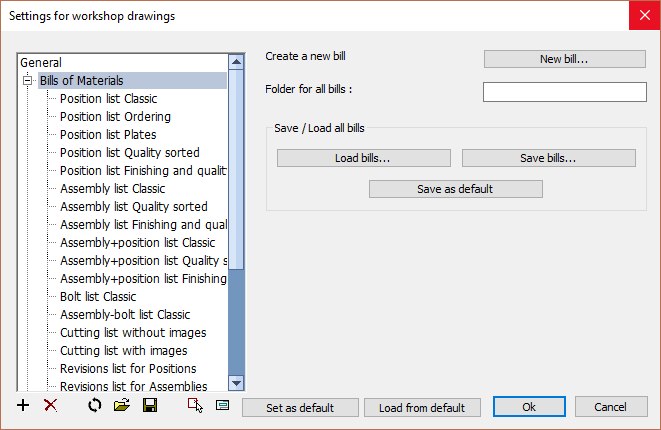Click the floppy disk save icon
The height and width of the screenshot is (430, 661).
[x=150, y=406]
